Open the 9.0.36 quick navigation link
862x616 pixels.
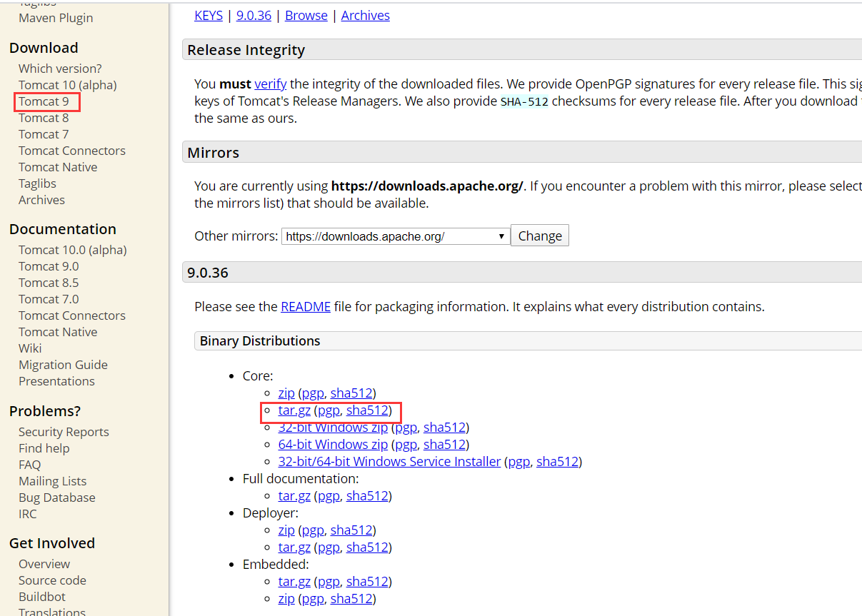(x=254, y=15)
